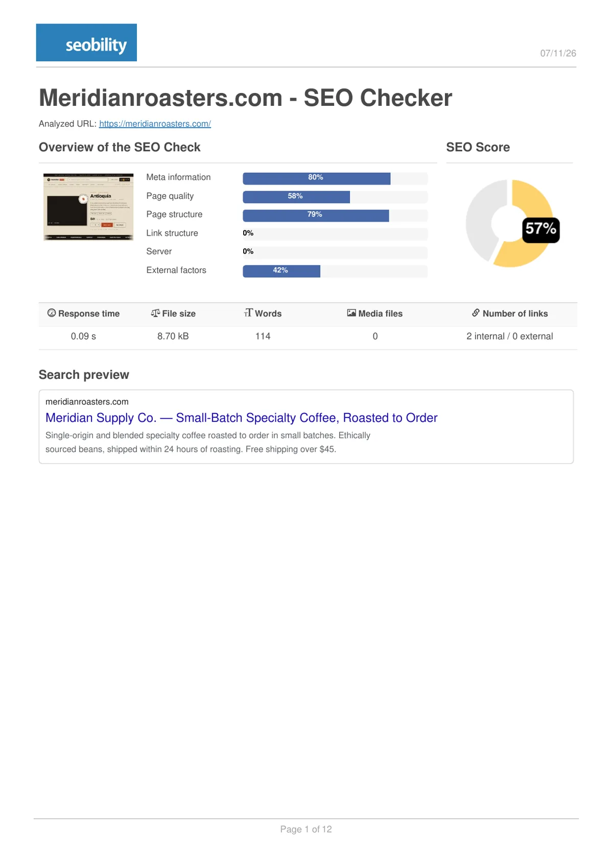Click the 'Overview of the SEO Check' heading

[x=120, y=147]
